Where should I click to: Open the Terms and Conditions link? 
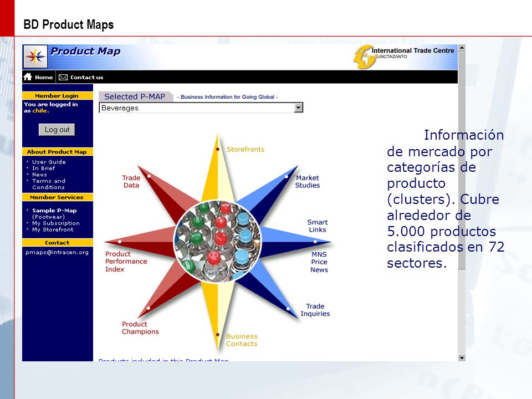[x=49, y=184]
